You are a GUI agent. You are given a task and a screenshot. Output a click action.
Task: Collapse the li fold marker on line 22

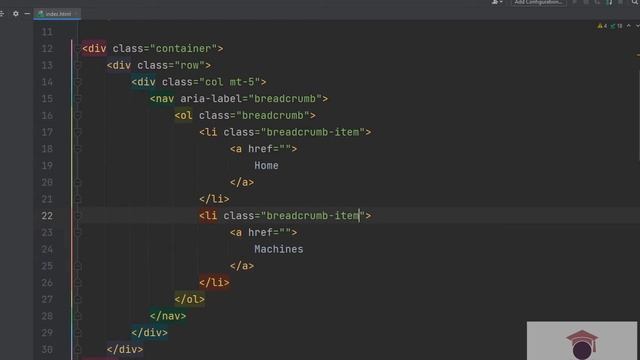pos(78,216)
